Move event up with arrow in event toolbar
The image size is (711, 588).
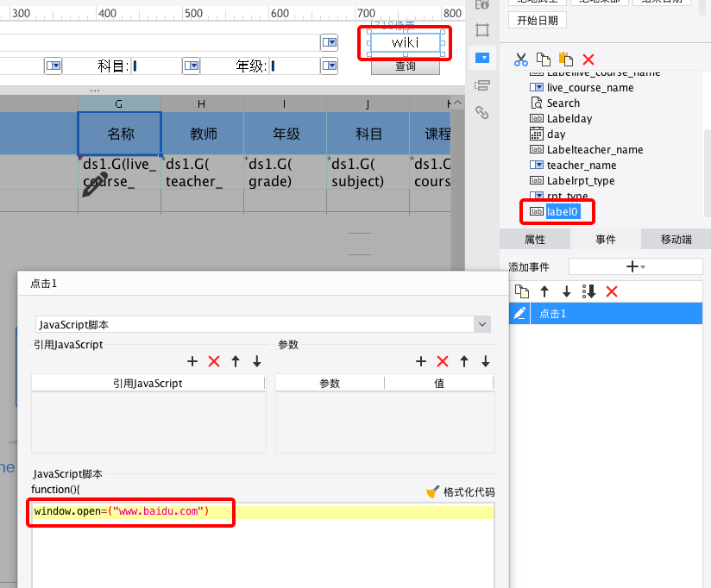(544, 291)
